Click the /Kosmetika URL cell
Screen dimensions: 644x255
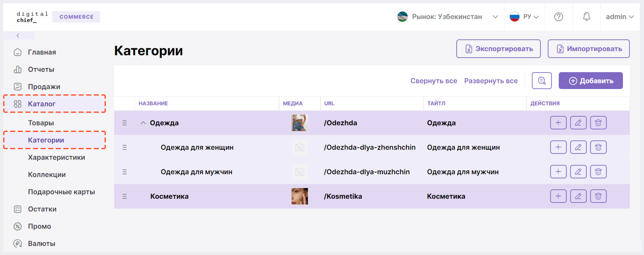pyautogui.click(x=343, y=196)
